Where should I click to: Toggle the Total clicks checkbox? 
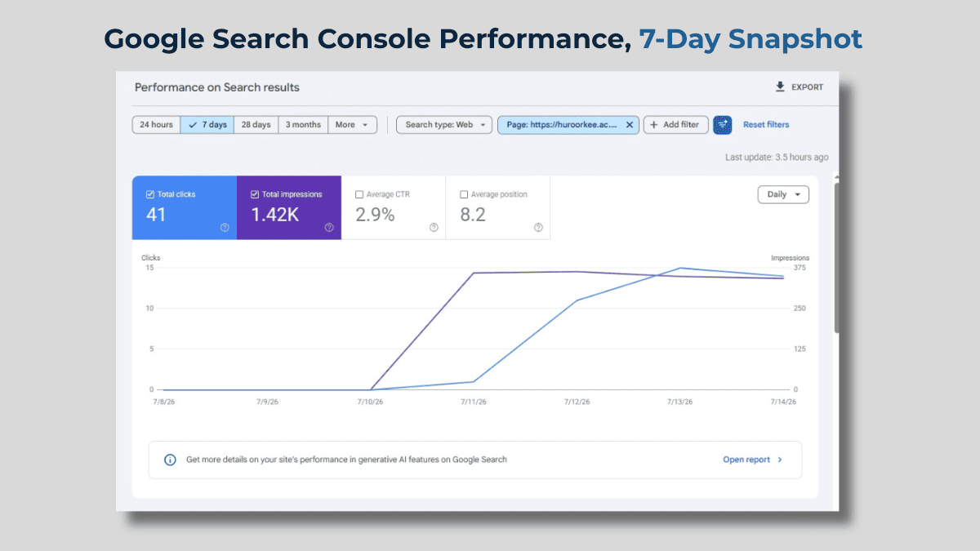[x=149, y=194]
